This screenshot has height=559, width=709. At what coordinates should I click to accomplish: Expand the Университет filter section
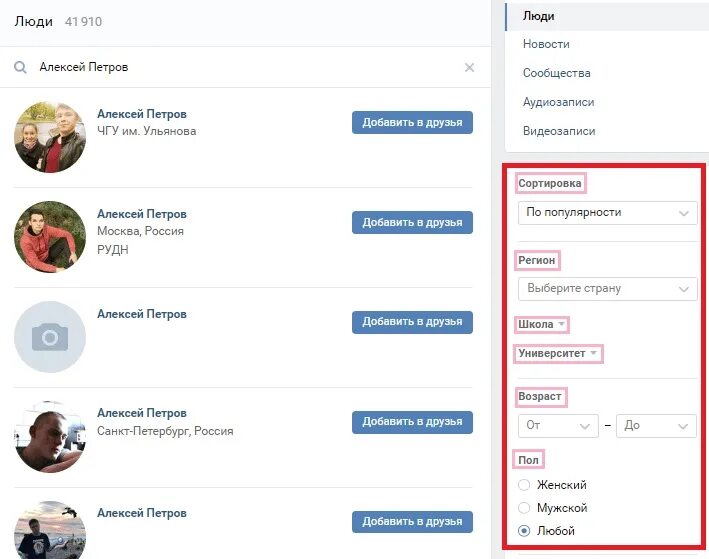tap(558, 353)
